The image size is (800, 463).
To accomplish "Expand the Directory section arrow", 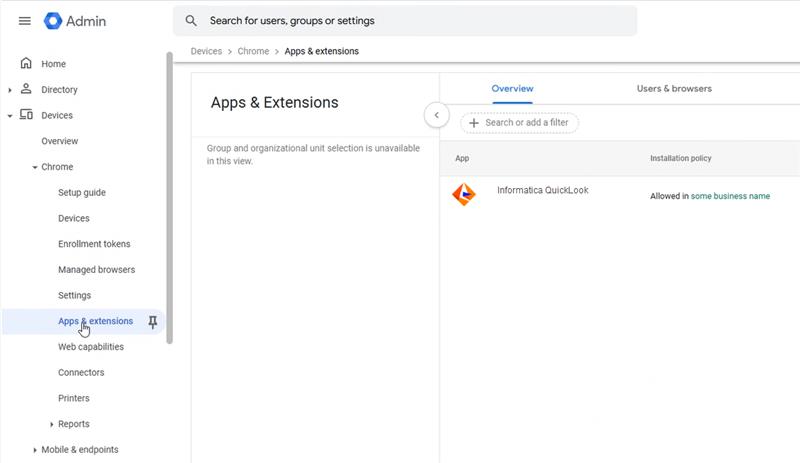I will (x=10, y=90).
